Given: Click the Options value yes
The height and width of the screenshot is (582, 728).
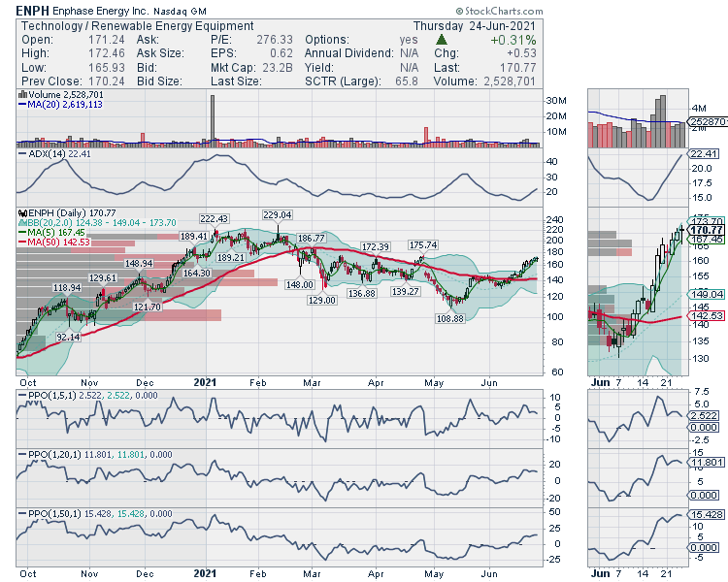Looking at the screenshot, I should (x=409, y=40).
